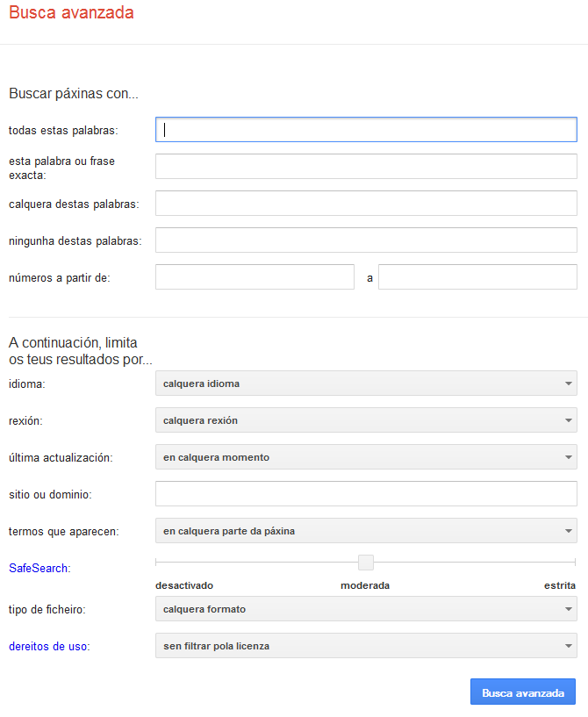The image size is (588, 717).
Task: Click the SafeSearch slider handle
Action: 366,563
